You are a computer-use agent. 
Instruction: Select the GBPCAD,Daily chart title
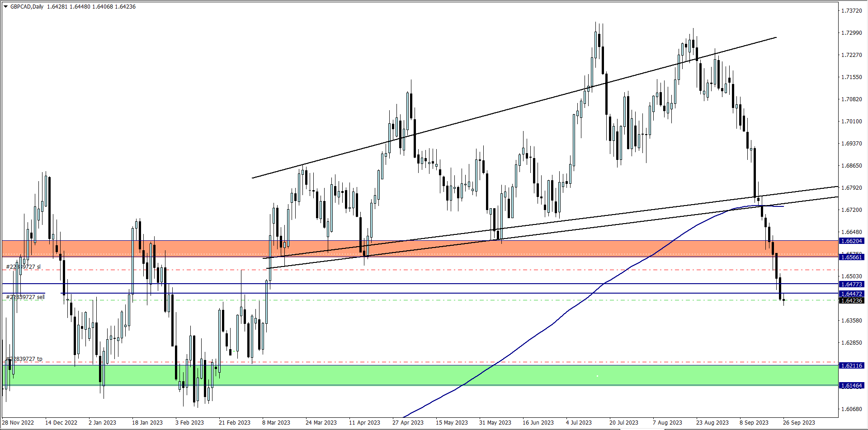tap(27, 7)
